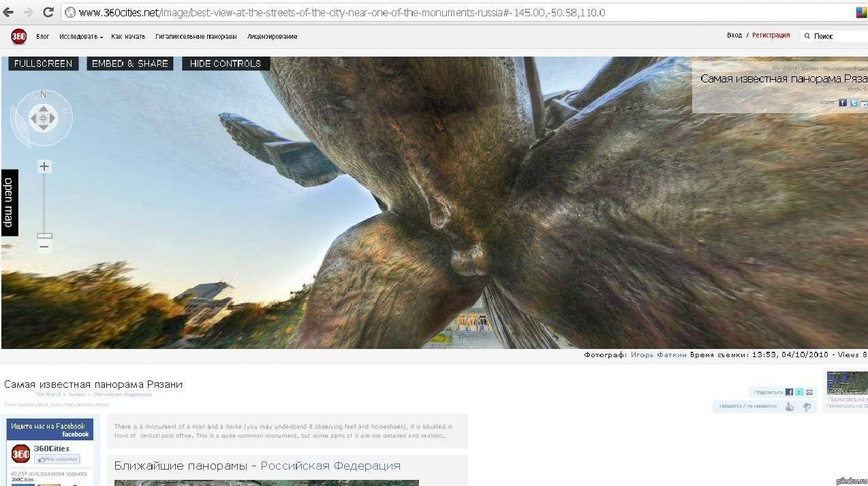This screenshot has width=868, height=486.
Task: Click the browser reload button
Action: pyautogui.click(x=48, y=12)
